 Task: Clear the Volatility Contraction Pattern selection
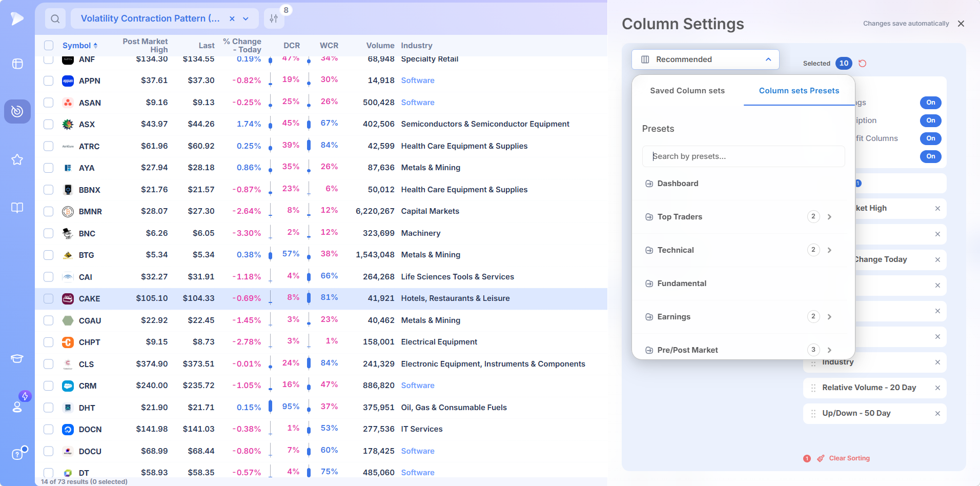(232, 19)
